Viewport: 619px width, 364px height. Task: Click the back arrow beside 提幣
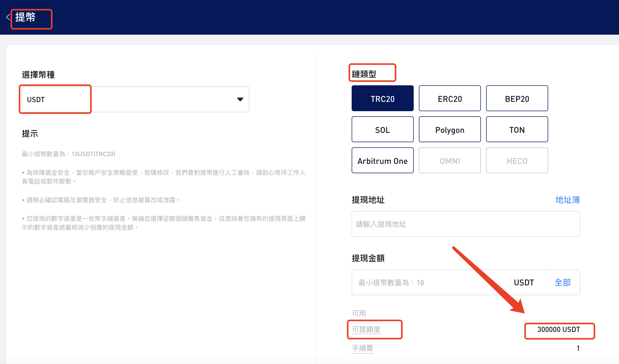8,17
